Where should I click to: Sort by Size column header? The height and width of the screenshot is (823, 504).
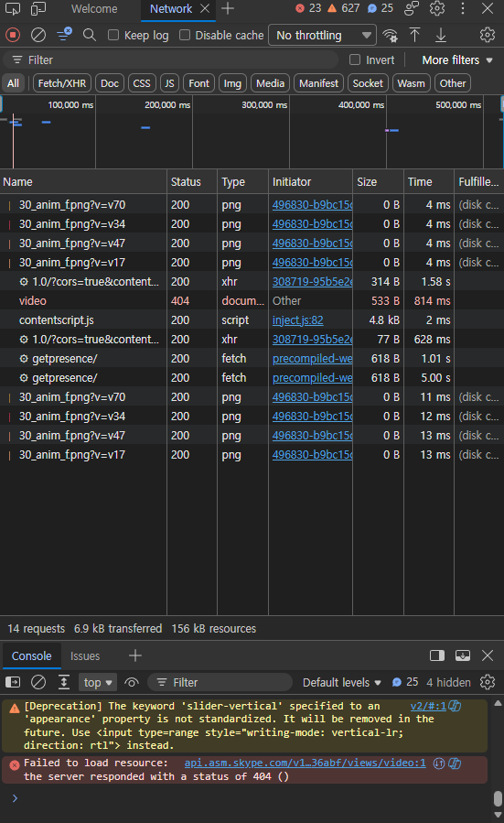click(378, 181)
